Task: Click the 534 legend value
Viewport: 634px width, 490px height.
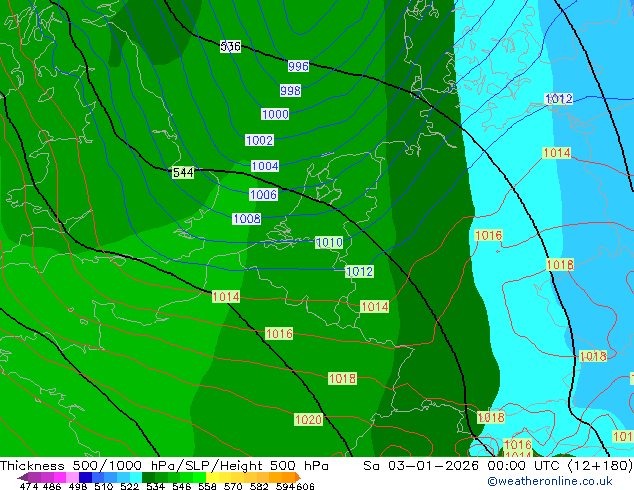Action: tap(156, 486)
